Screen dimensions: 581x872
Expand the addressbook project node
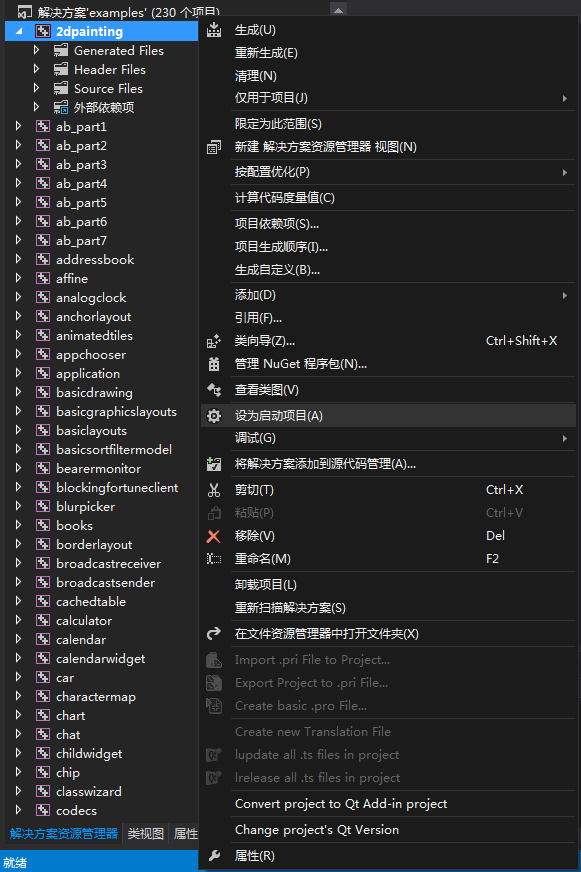[x=18, y=259]
